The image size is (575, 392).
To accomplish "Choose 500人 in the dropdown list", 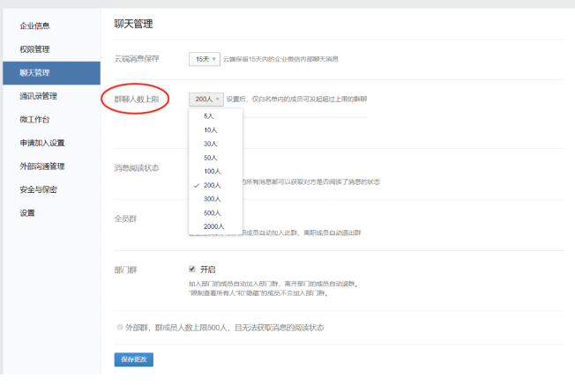I will click(x=212, y=212).
